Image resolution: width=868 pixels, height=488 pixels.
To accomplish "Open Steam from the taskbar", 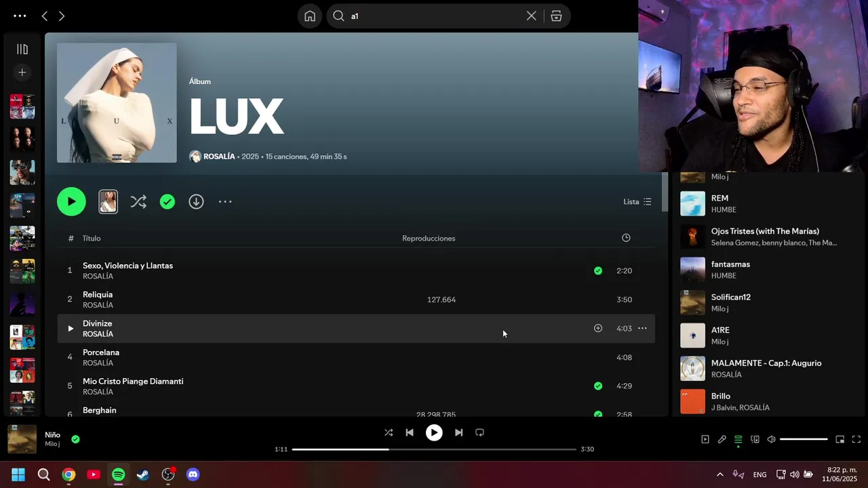I will 143,474.
